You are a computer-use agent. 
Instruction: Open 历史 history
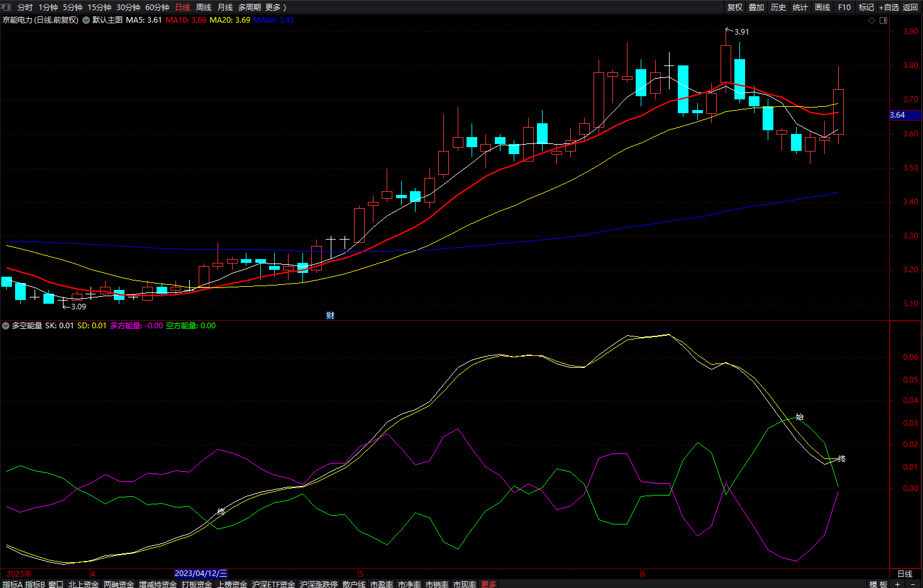778,8
